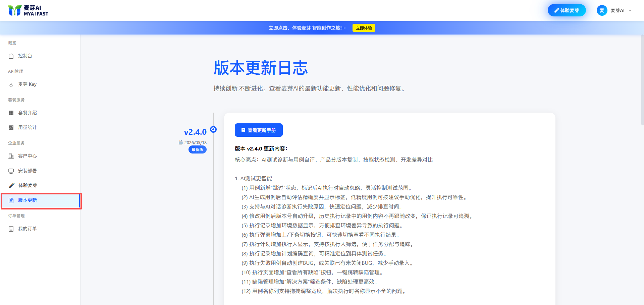Click the 用量统计 chart icon
Viewport: 644px width, 305px height.
click(11, 128)
